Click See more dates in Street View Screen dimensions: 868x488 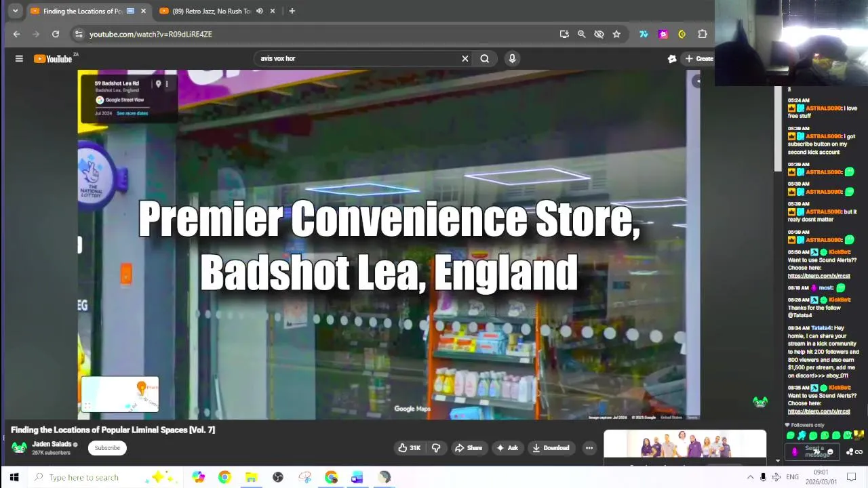pyautogui.click(x=132, y=113)
